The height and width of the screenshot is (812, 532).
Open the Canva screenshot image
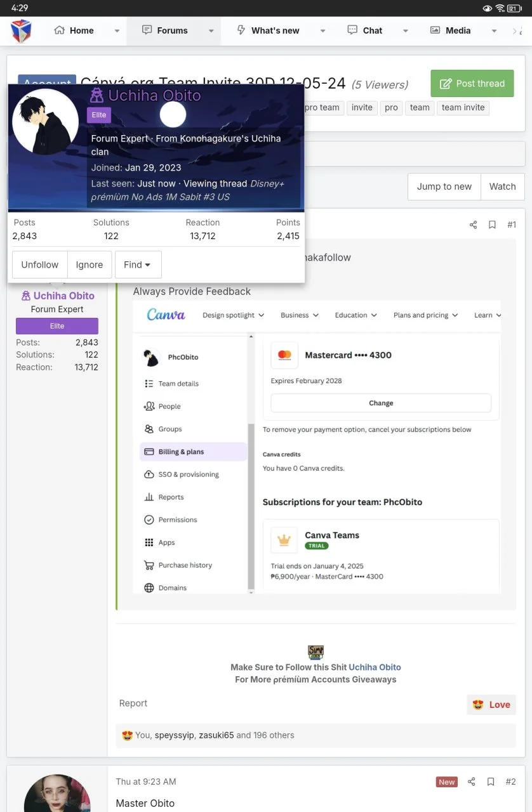coord(317,447)
